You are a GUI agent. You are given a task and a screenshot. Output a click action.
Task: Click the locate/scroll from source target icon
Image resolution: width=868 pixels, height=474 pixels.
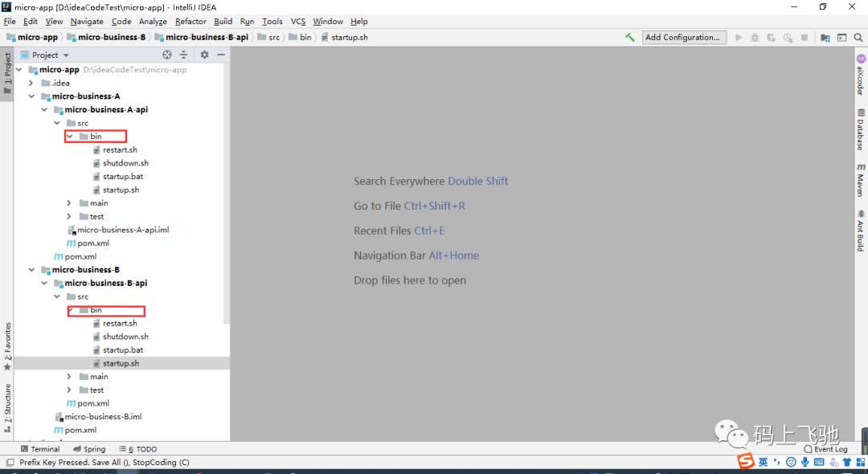[x=167, y=55]
